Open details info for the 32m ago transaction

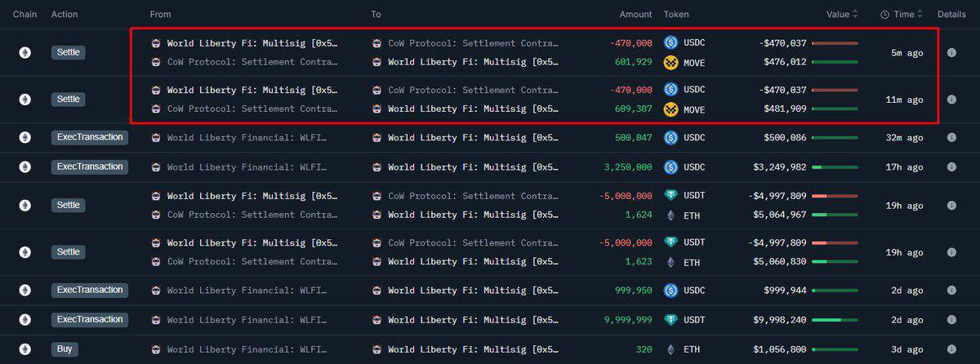(x=951, y=137)
